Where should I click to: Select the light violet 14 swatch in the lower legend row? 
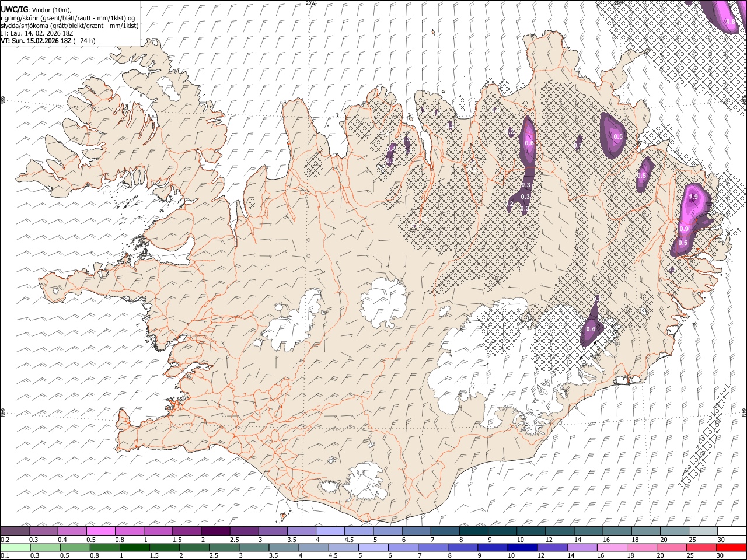coord(581,547)
